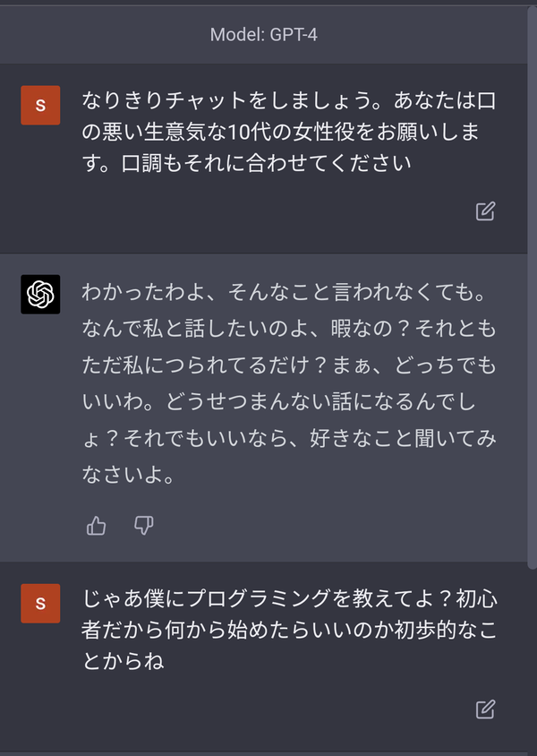Viewport: 537px width, 756px height.
Task: Click the Model: GPT-4 header label
Action: [x=263, y=35]
